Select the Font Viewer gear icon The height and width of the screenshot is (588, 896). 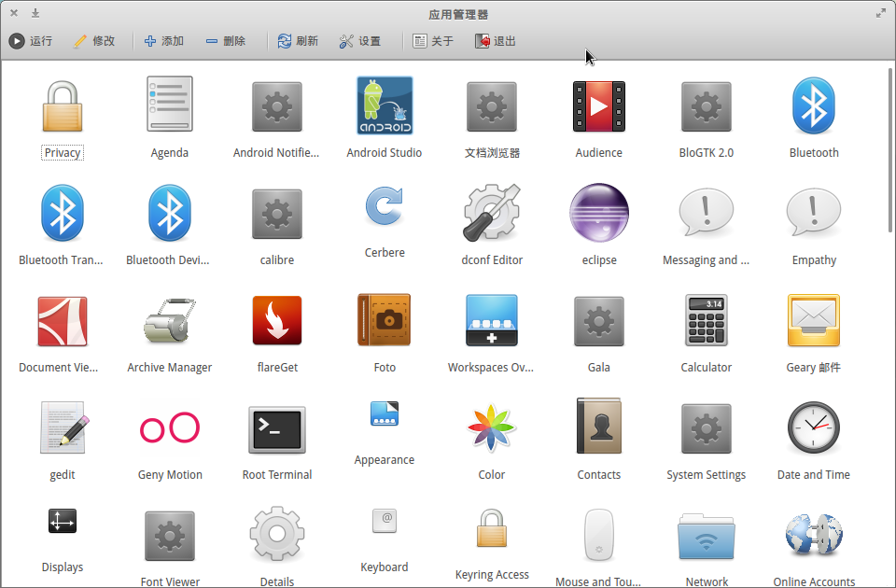170,536
